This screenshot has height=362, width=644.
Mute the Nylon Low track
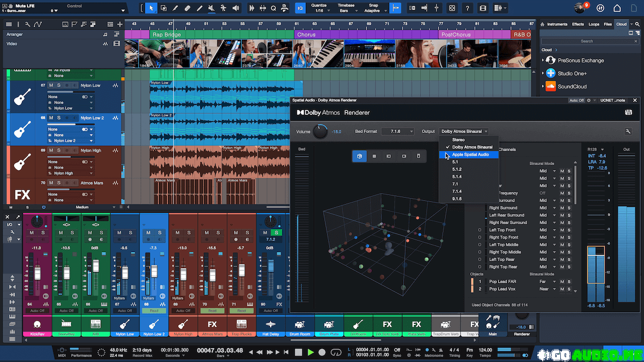click(52, 85)
